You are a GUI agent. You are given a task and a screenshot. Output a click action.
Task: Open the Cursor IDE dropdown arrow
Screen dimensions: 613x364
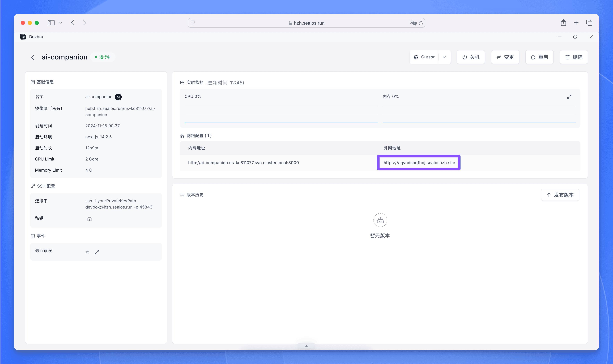(444, 57)
